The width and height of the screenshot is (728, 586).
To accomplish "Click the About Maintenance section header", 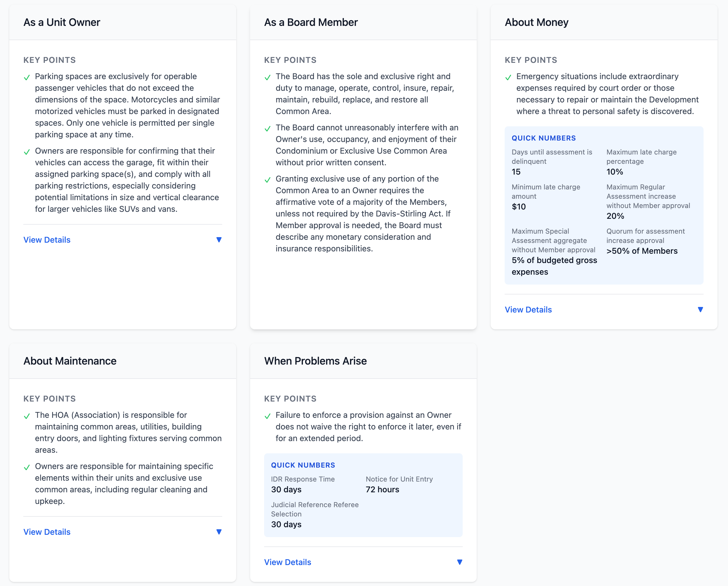I will tap(69, 361).
